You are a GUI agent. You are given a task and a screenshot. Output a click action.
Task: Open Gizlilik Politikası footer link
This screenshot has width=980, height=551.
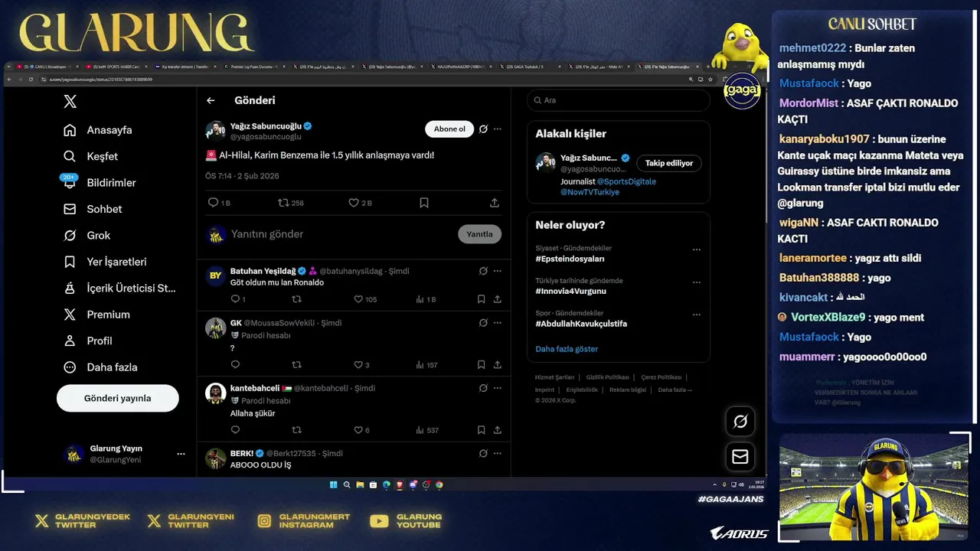tap(607, 377)
